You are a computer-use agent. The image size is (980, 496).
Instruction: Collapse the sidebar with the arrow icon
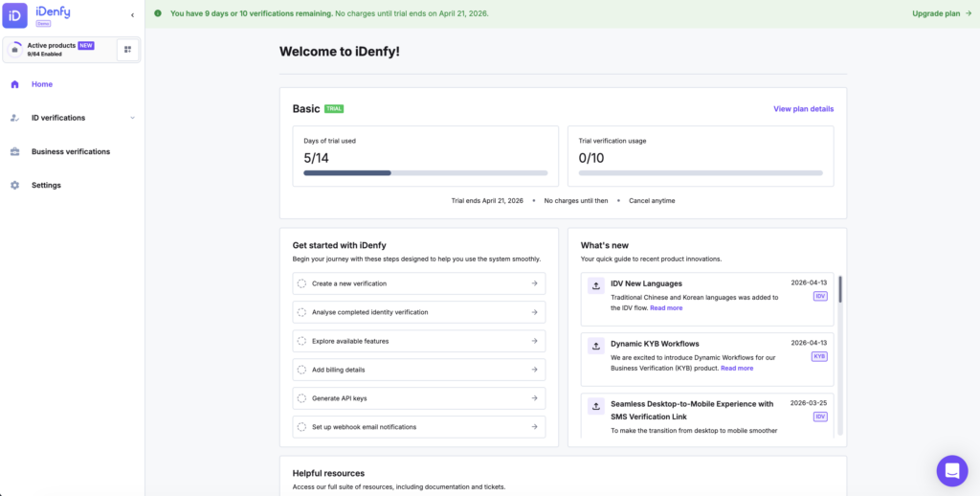132,15
